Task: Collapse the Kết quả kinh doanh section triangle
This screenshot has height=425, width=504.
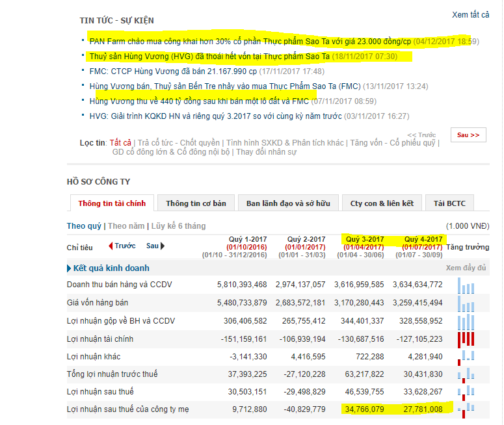Action: (x=69, y=268)
